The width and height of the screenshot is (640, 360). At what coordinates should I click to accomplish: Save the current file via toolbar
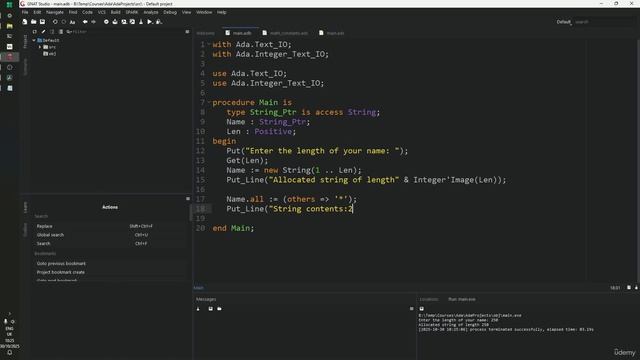click(x=42, y=22)
